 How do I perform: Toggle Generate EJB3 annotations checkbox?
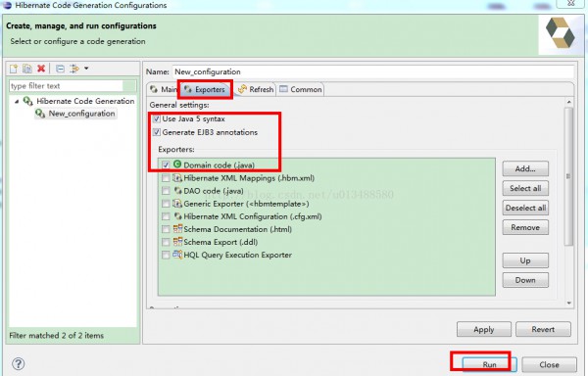point(157,132)
